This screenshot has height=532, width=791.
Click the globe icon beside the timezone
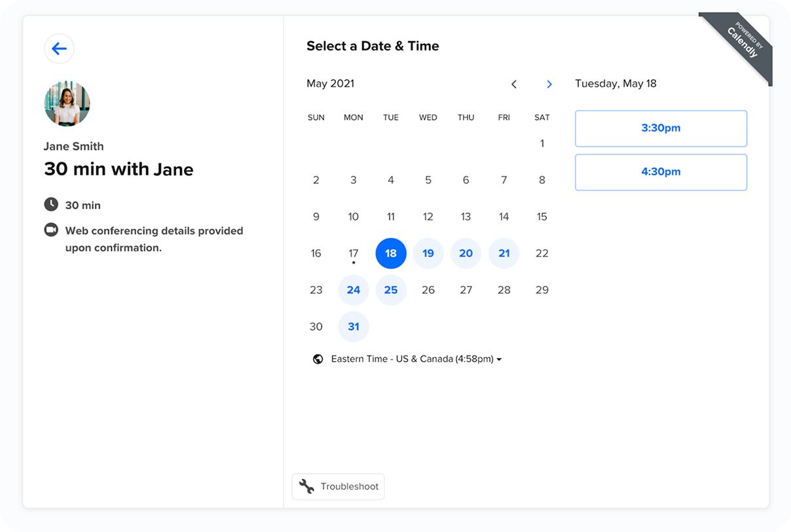pos(318,359)
